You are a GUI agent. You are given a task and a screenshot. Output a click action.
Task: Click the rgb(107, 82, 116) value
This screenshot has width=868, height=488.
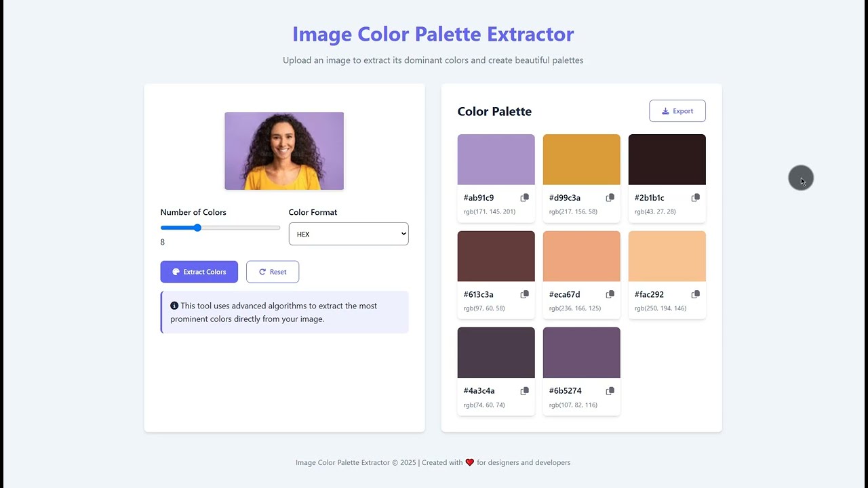[x=573, y=405]
